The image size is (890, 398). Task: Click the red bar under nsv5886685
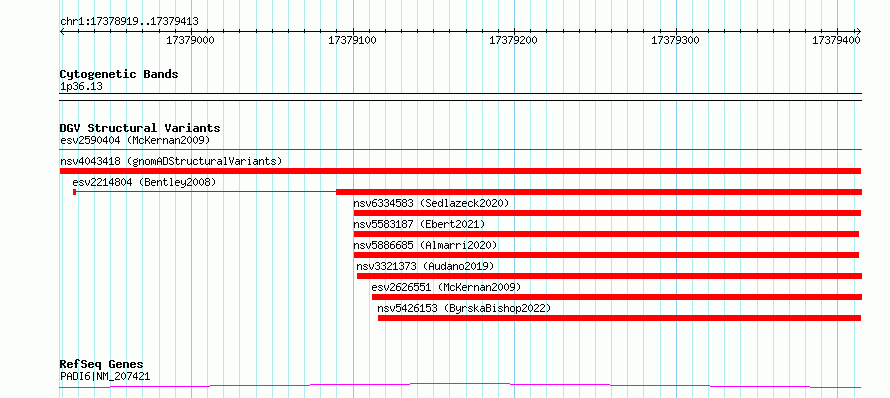tap(606, 255)
